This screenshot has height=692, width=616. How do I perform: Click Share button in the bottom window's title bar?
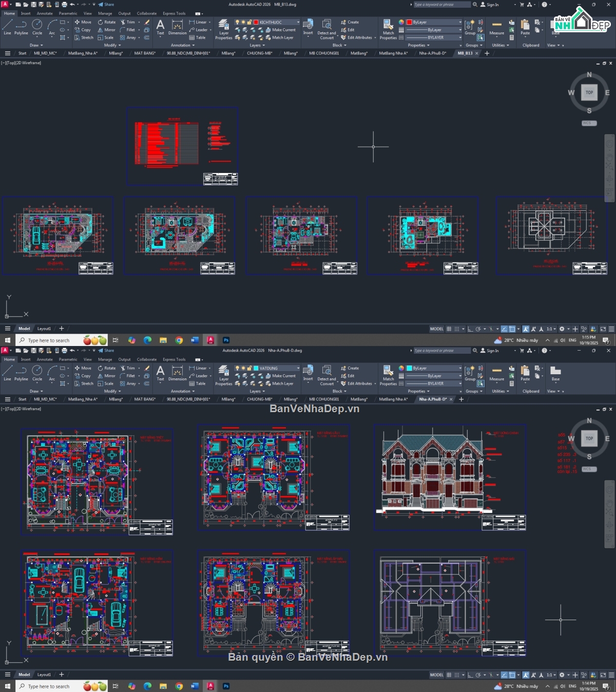click(106, 351)
